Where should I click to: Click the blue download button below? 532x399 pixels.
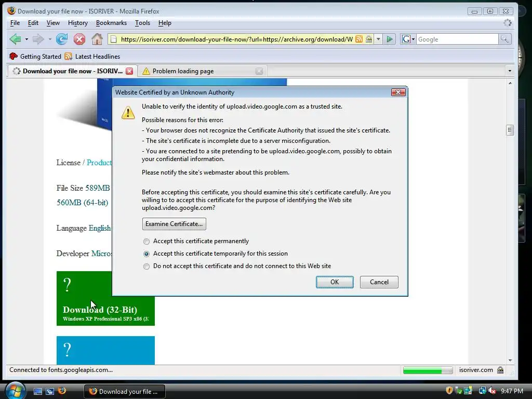[x=105, y=351]
